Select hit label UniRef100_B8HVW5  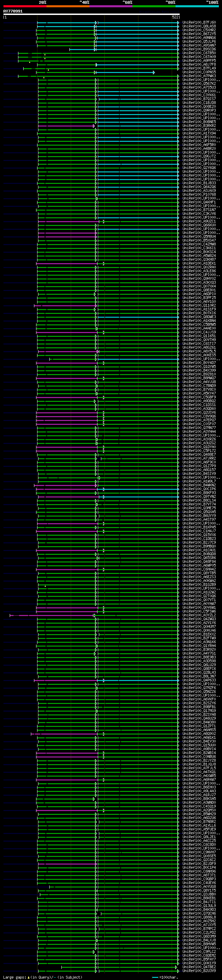199,944
